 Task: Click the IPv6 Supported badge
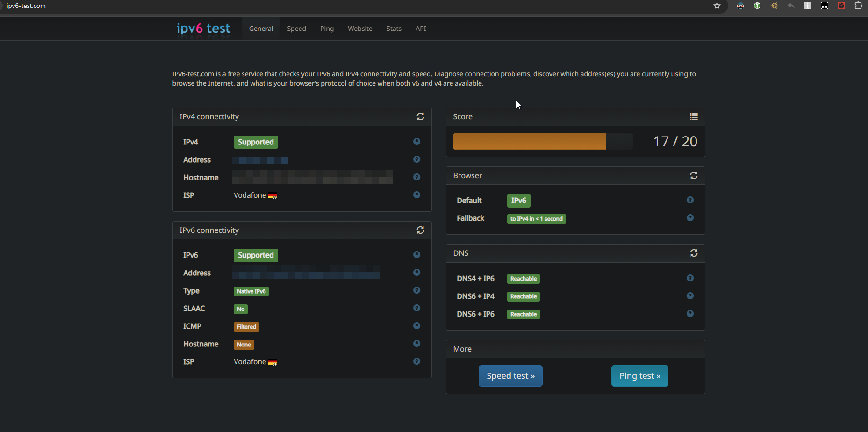click(x=256, y=255)
